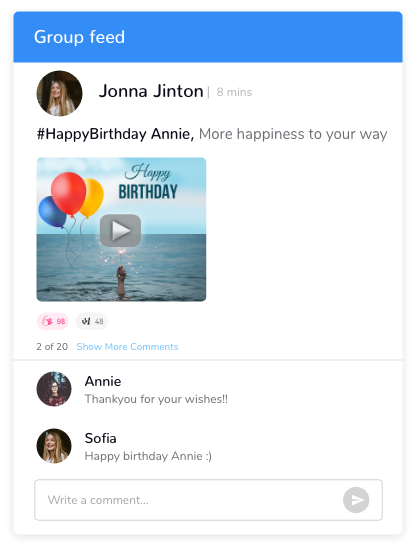Click the Write a comment field

pyautogui.click(x=208, y=500)
